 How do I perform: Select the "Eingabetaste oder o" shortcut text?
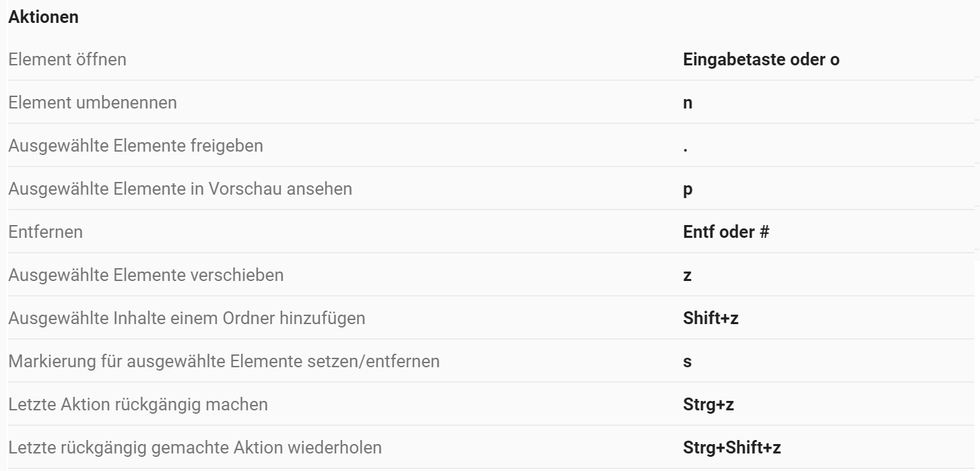pyautogui.click(x=761, y=59)
